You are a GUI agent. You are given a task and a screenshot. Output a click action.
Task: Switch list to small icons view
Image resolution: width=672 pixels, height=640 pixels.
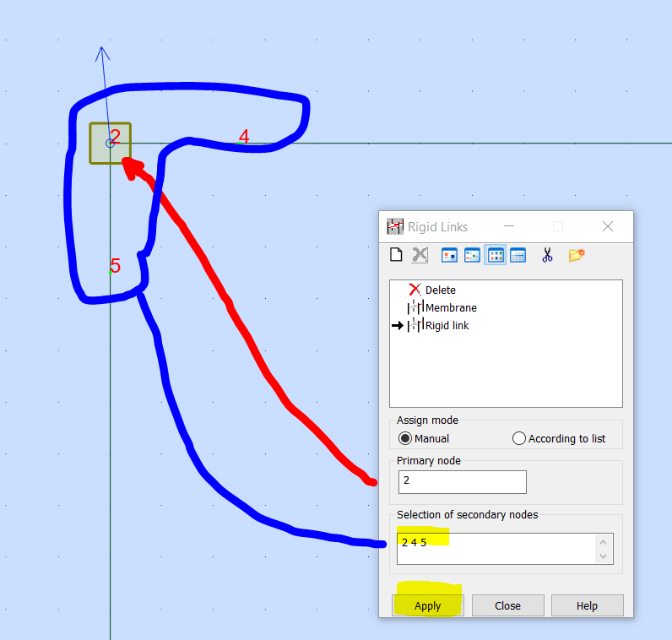(x=472, y=255)
